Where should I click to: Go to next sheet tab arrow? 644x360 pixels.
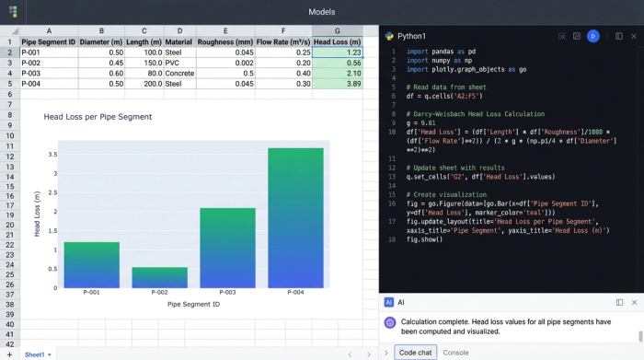369,354
